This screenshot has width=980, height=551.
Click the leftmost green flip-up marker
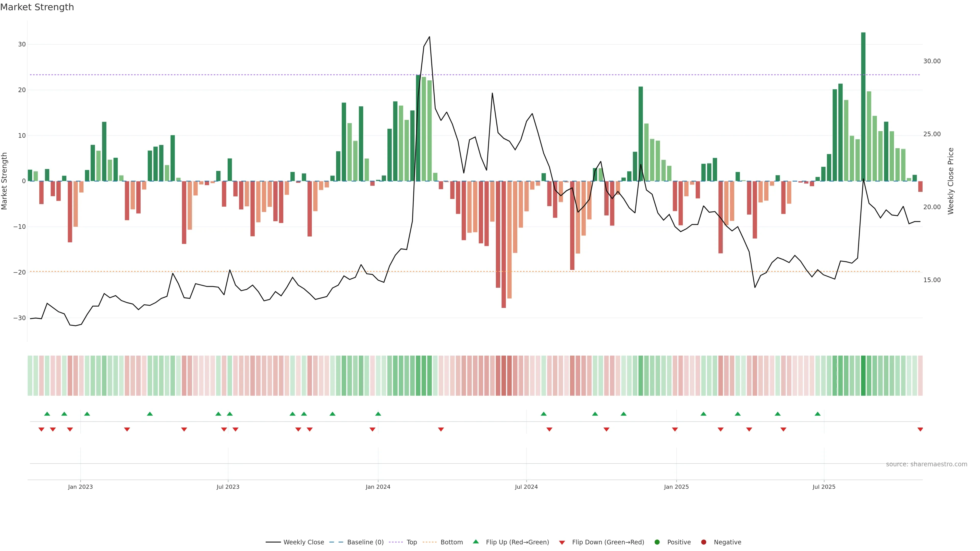[x=47, y=414]
